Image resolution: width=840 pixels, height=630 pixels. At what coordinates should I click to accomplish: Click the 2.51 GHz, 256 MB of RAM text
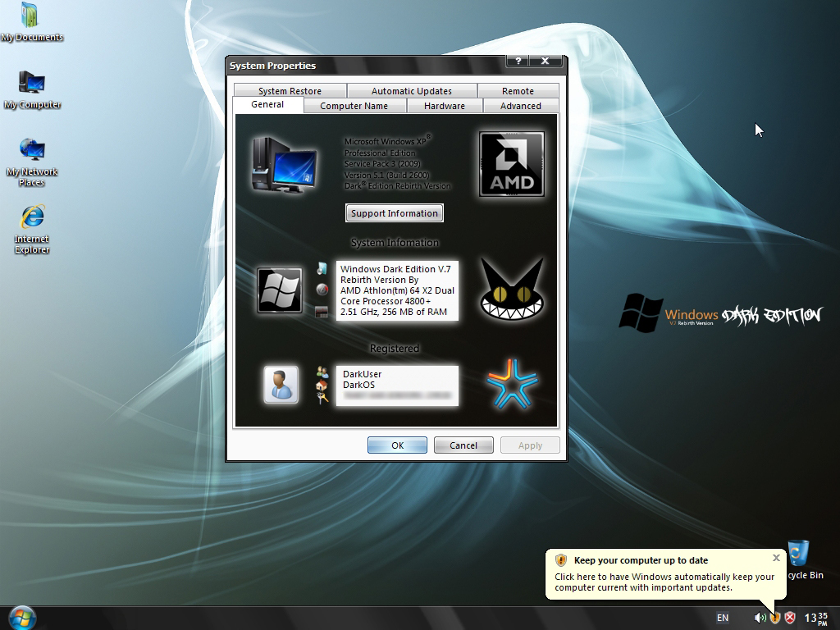[394, 312]
